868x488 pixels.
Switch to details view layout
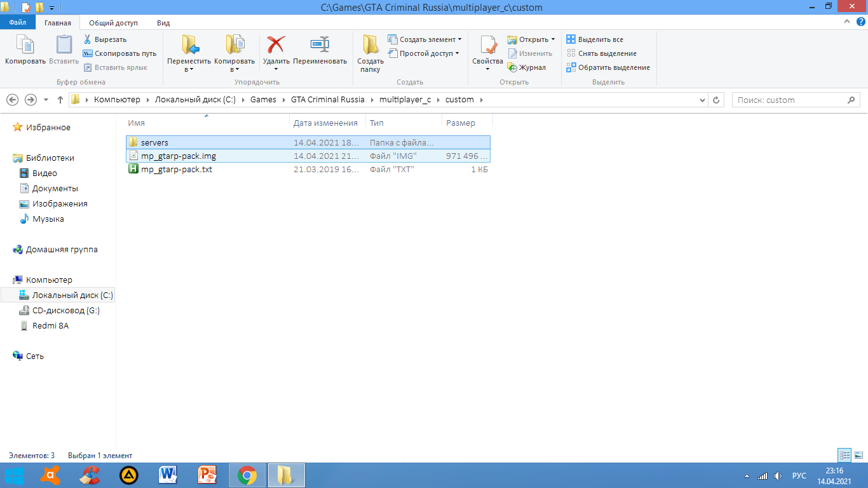tap(844, 455)
